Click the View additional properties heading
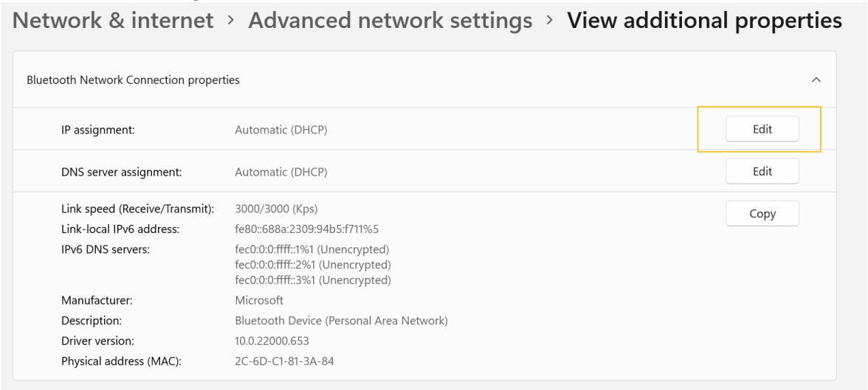Image resolution: width=868 pixels, height=390 pixels. (x=705, y=21)
